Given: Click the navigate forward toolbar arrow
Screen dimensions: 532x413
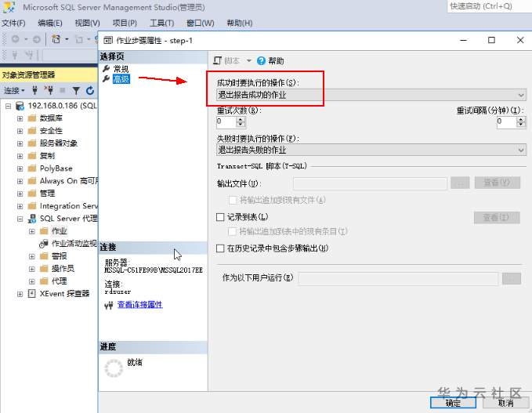Looking at the screenshot, I should 37,39.
